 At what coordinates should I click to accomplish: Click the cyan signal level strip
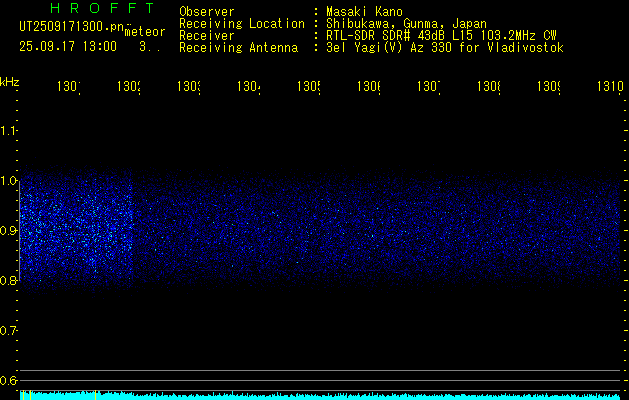click(320, 396)
